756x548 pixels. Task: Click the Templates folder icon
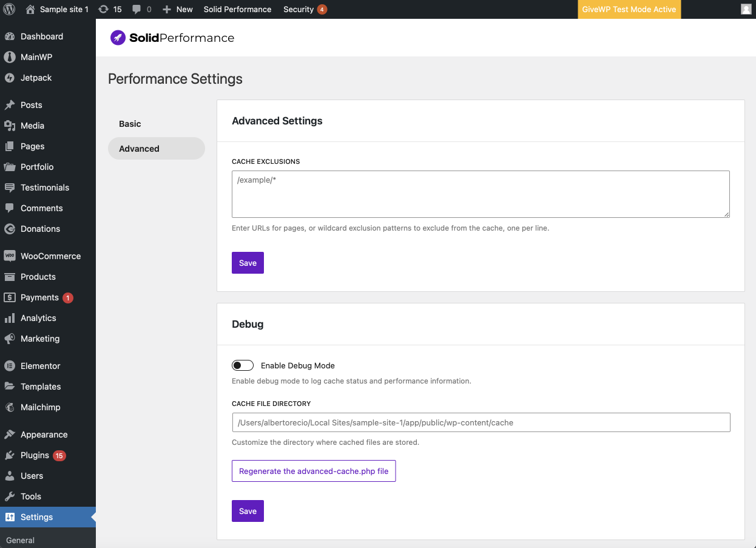pyautogui.click(x=10, y=387)
